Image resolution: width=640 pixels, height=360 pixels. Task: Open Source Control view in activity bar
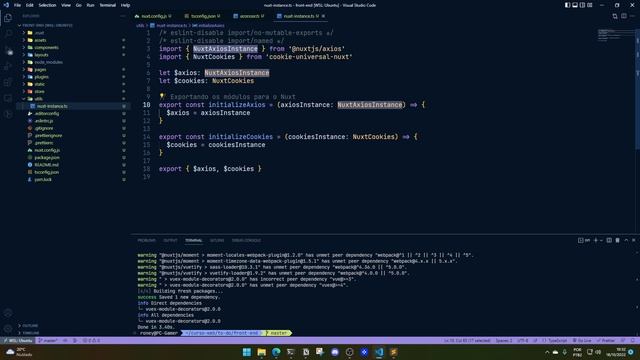(8, 50)
